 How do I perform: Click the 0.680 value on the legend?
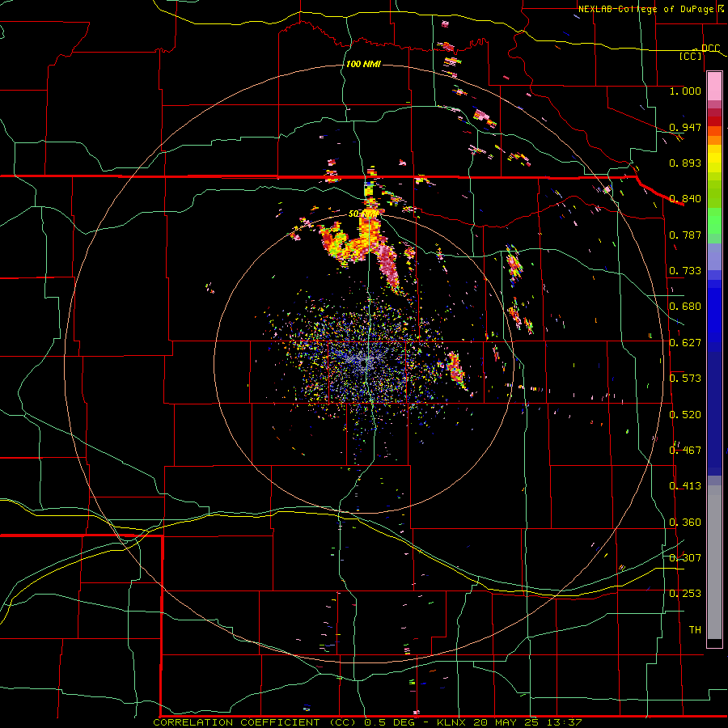point(685,307)
